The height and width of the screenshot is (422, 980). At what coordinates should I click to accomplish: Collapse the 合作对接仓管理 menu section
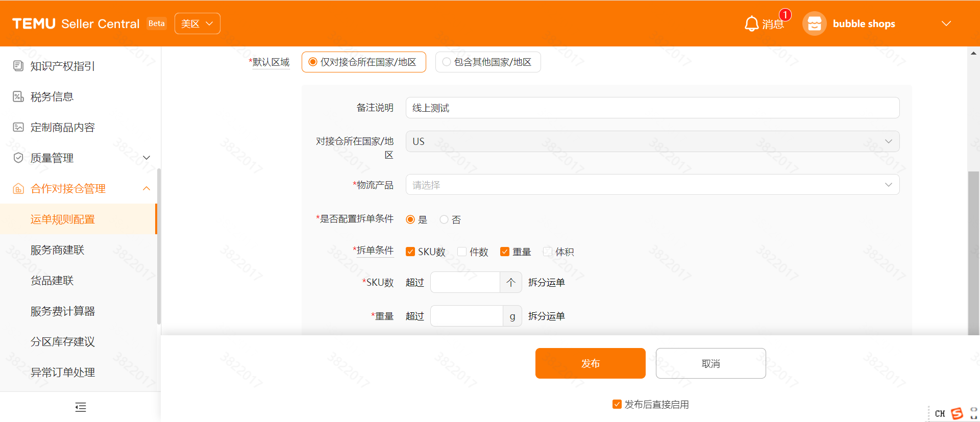pos(146,189)
